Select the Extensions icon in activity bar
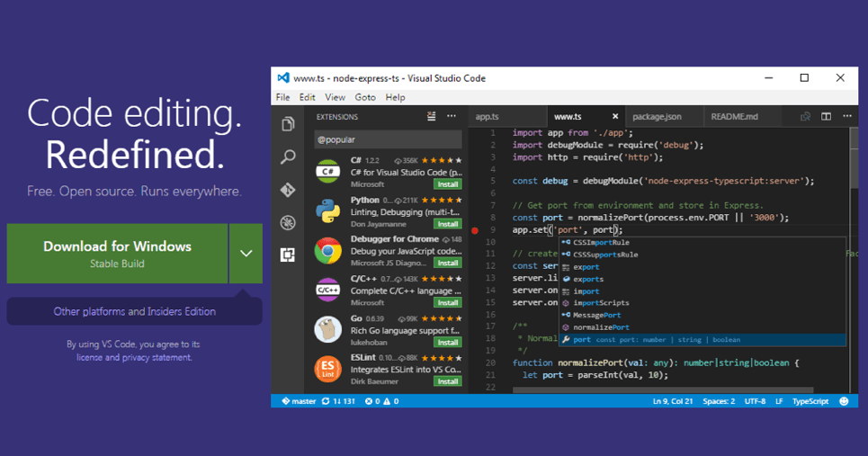The image size is (868, 456). (x=288, y=255)
